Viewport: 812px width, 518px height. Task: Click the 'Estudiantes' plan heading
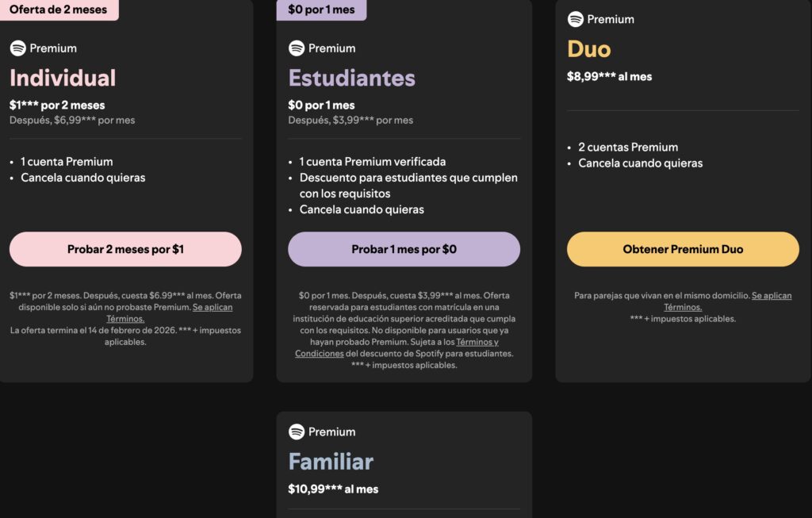[351, 78]
